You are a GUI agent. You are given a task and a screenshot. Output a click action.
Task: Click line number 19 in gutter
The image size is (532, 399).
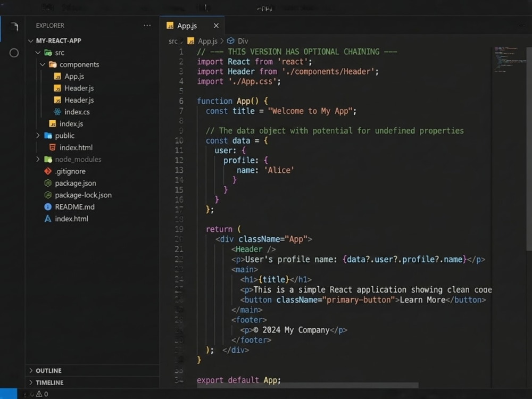[179, 229]
